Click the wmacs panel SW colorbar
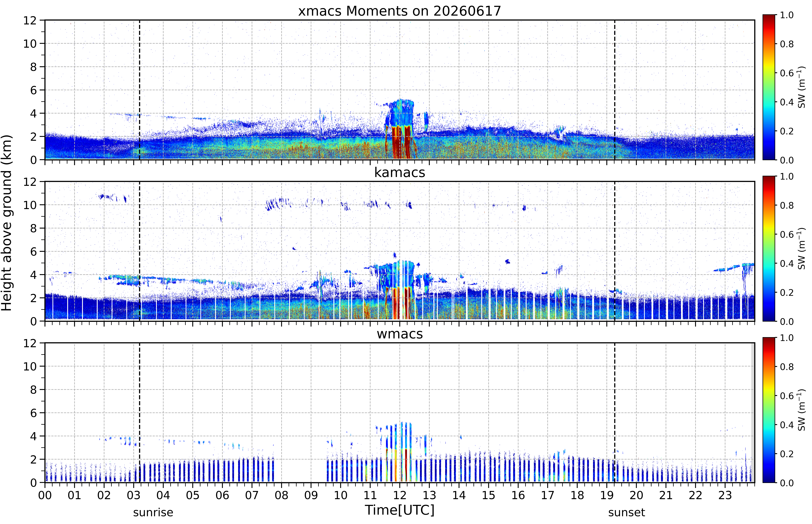Image resolution: width=812 pixels, height=524 pixels. [769, 410]
